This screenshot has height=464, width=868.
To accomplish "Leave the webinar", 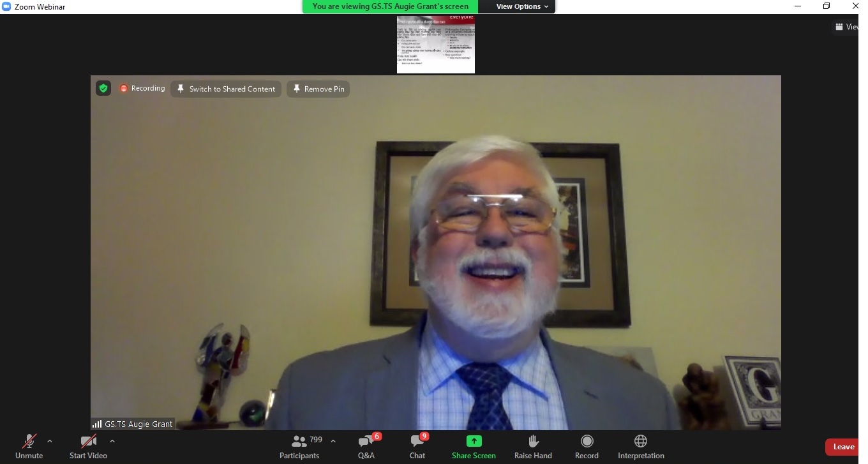I will [x=842, y=447].
